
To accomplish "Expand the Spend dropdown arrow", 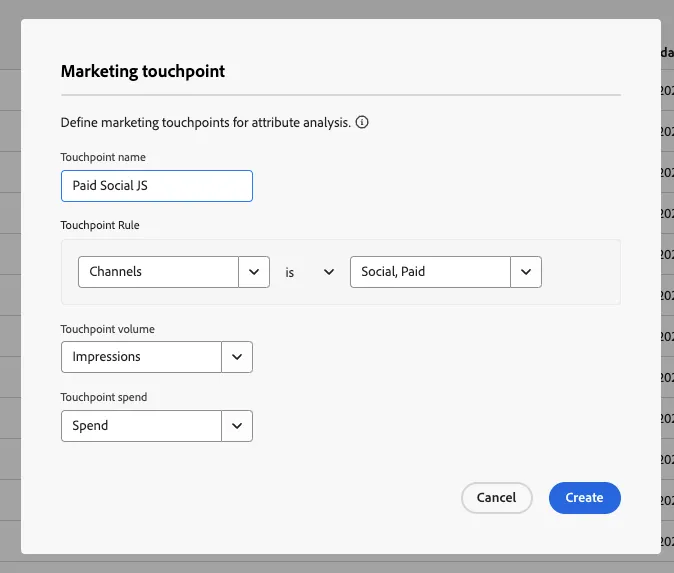I will tap(237, 426).
